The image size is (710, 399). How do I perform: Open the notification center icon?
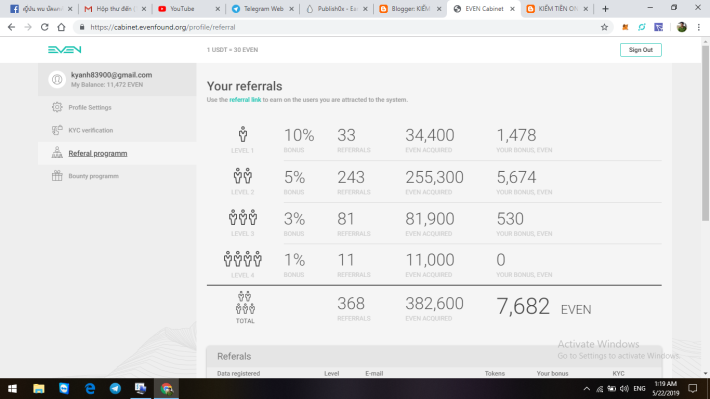tap(693, 389)
